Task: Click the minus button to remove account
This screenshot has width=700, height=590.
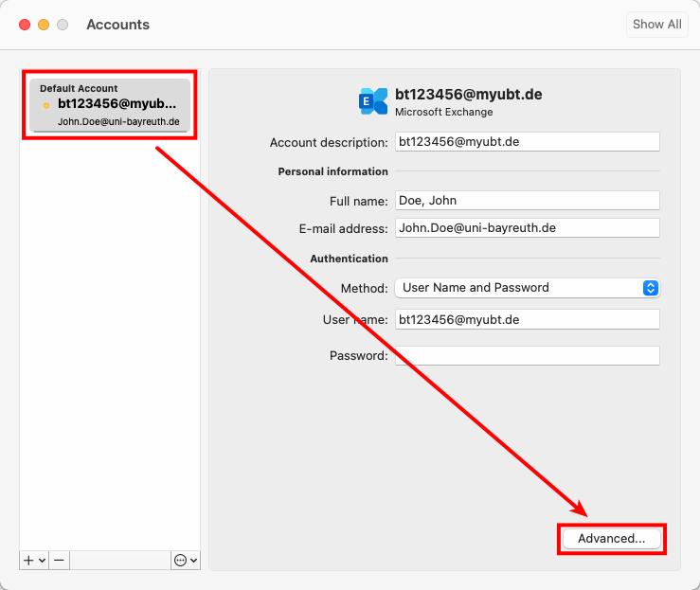Action: 59,561
